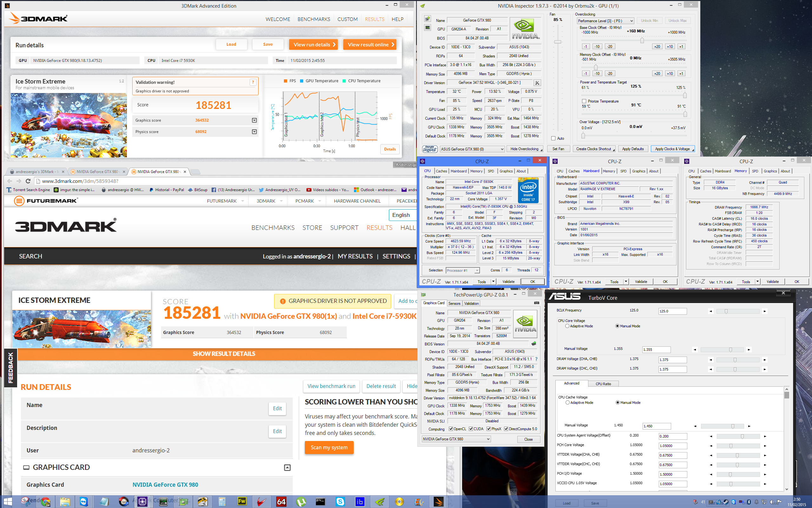Open the BENCHMARKS tab in 3DMark app
This screenshot has width=812, height=508.
point(314,19)
